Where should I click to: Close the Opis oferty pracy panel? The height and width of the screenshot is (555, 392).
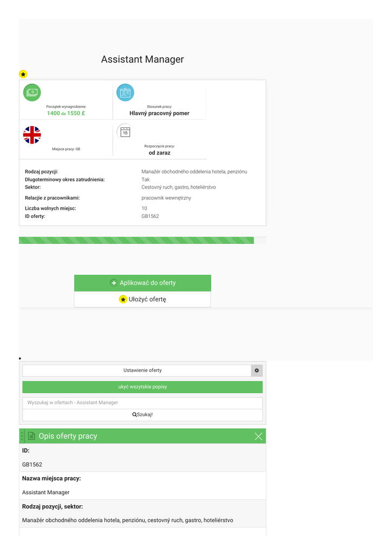(258, 436)
